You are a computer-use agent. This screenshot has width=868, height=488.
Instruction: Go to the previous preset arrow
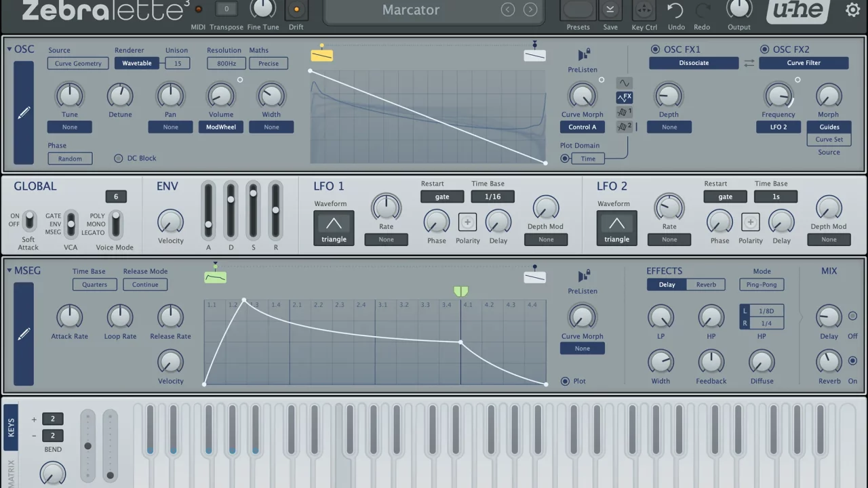pyautogui.click(x=508, y=9)
